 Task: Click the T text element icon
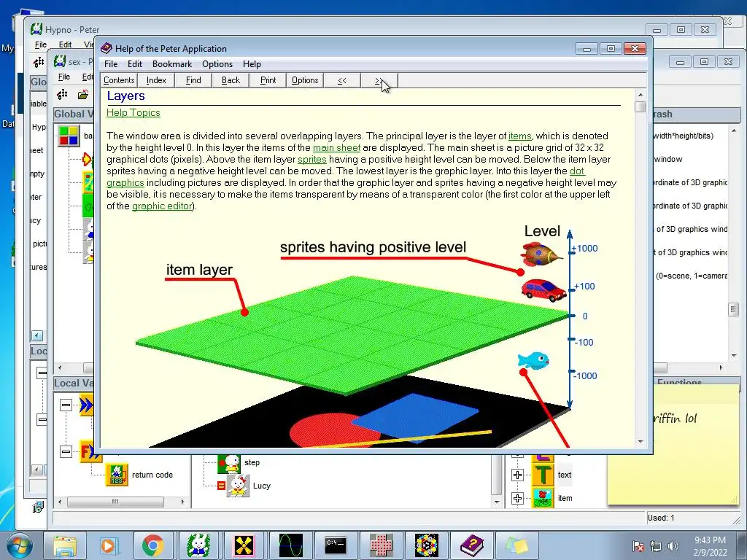[543, 475]
